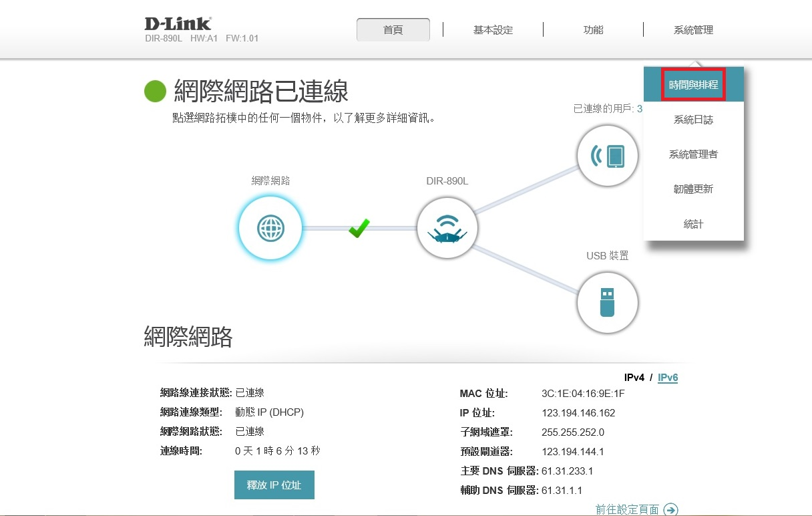The height and width of the screenshot is (516, 812).
Task: Select 統計 from the dropdown menu
Action: (693, 224)
